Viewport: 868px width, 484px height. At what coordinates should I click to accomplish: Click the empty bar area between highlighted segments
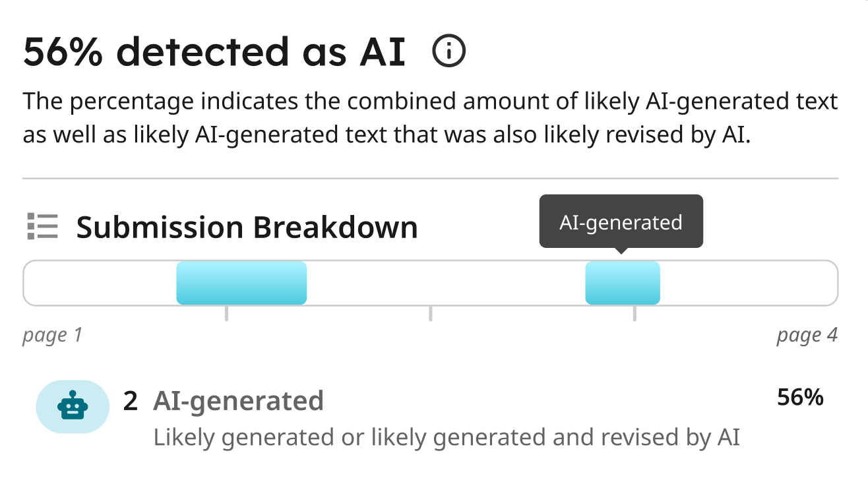446,283
